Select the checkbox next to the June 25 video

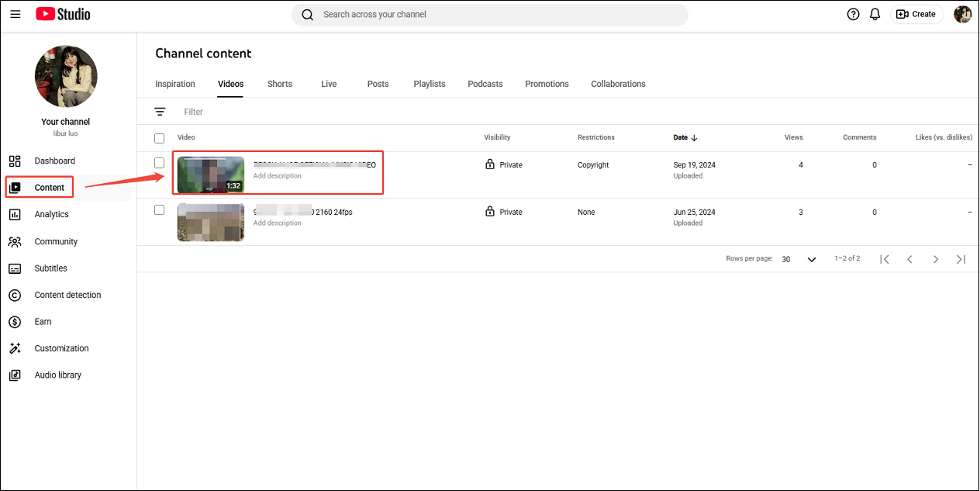159,209
